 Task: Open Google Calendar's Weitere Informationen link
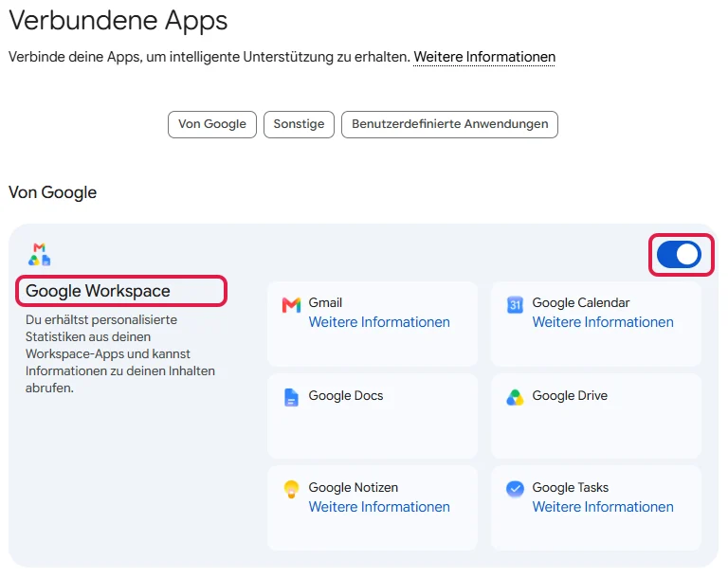[x=603, y=322]
